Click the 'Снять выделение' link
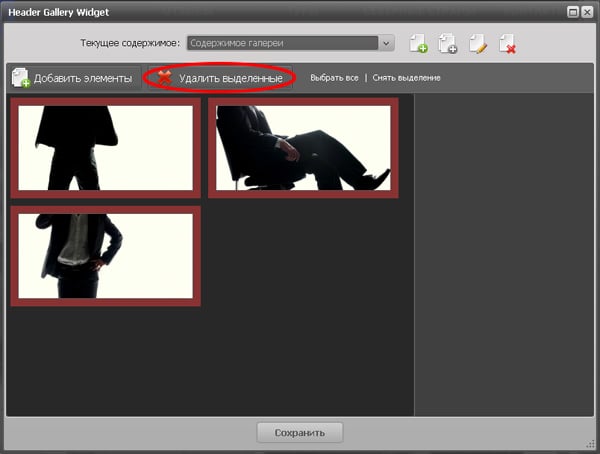The width and height of the screenshot is (600, 454). tap(406, 78)
